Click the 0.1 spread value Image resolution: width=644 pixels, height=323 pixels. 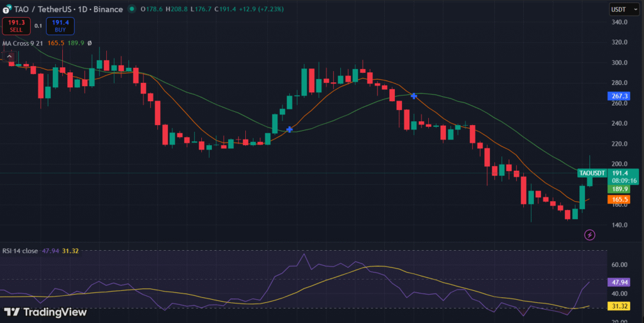pyautogui.click(x=38, y=26)
